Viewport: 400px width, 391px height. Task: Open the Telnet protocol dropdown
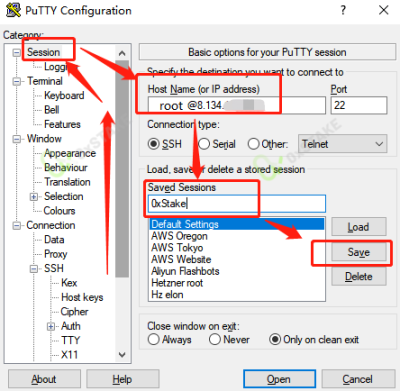(x=343, y=144)
